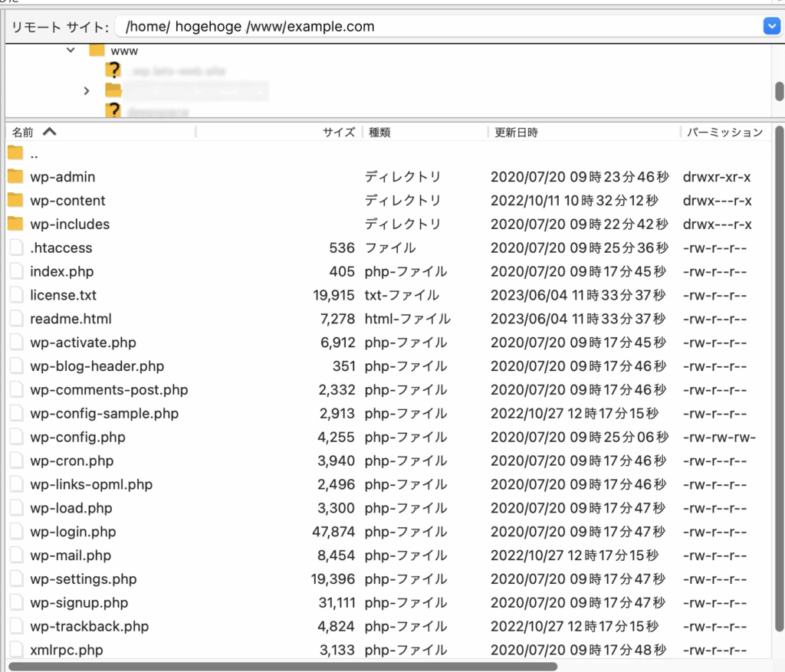Click the wp-includes folder icon
The height and width of the screenshot is (672, 785).
click(15, 224)
